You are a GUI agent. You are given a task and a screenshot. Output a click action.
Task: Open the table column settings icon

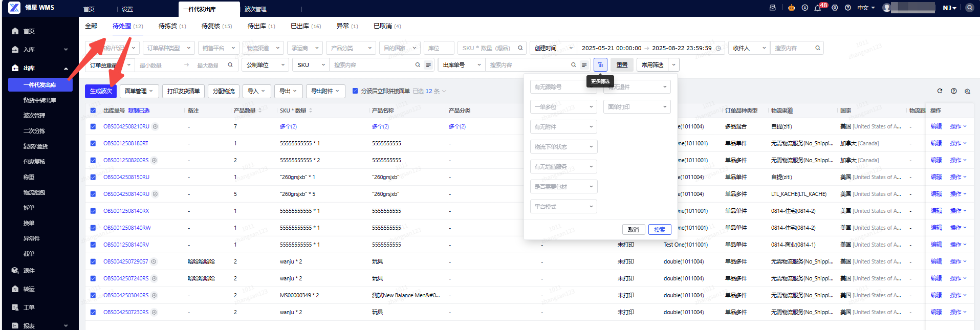pos(967,91)
